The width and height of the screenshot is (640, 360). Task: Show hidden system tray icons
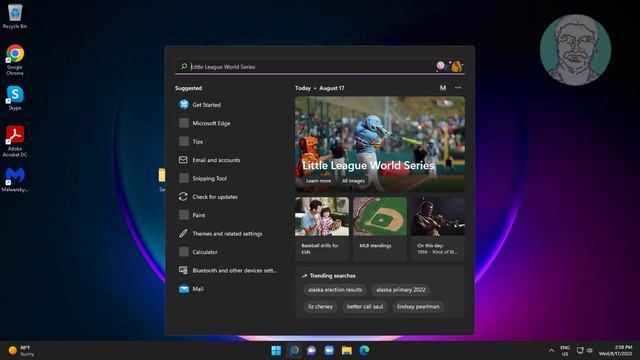click(x=551, y=350)
